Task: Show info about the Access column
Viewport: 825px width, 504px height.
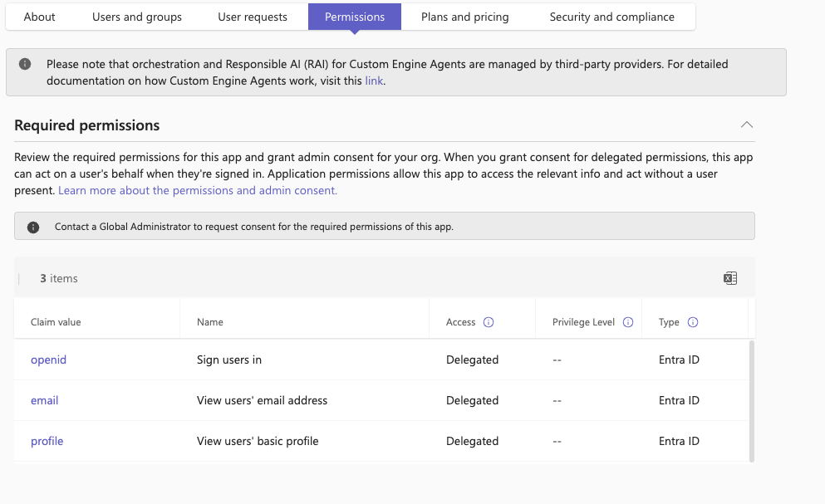Action: coord(489,322)
